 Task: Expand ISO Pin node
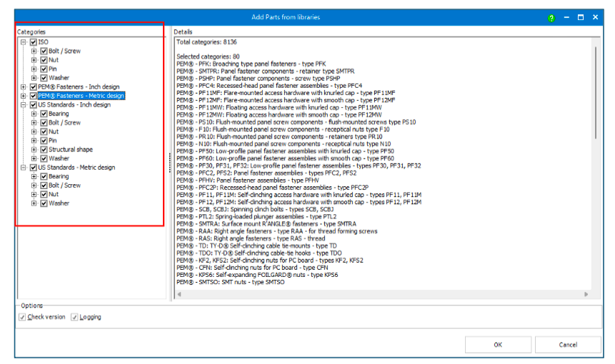[x=34, y=69]
